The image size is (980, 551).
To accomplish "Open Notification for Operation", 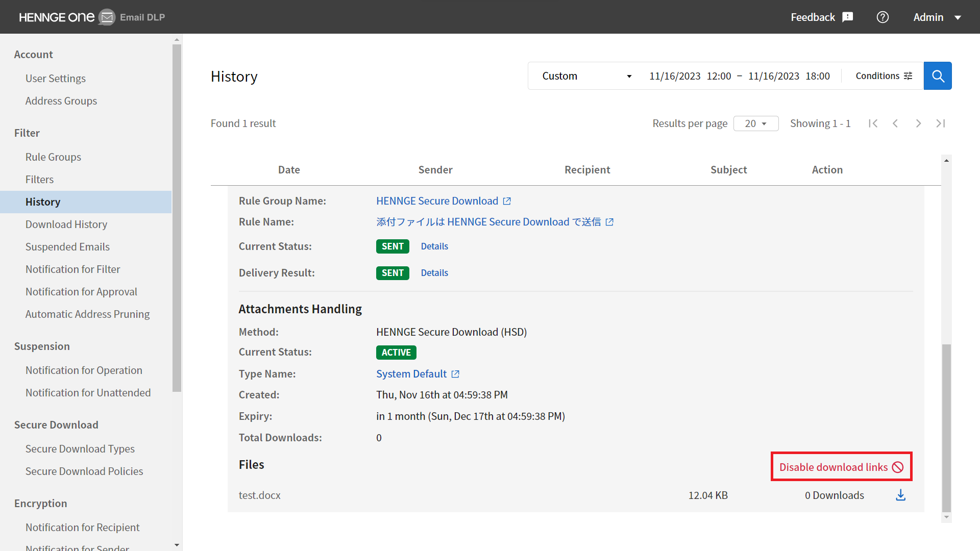I will [84, 370].
